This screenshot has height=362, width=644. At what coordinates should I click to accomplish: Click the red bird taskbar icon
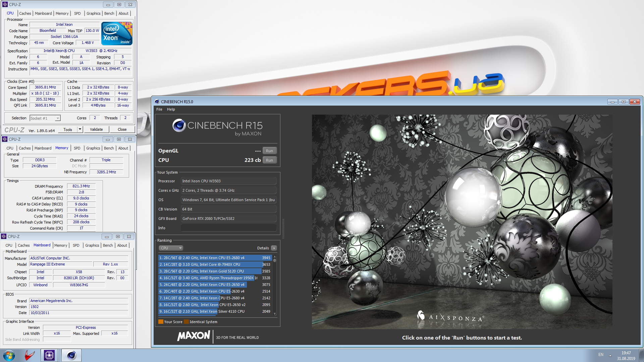pyautogui.click(x=30, y=355)
